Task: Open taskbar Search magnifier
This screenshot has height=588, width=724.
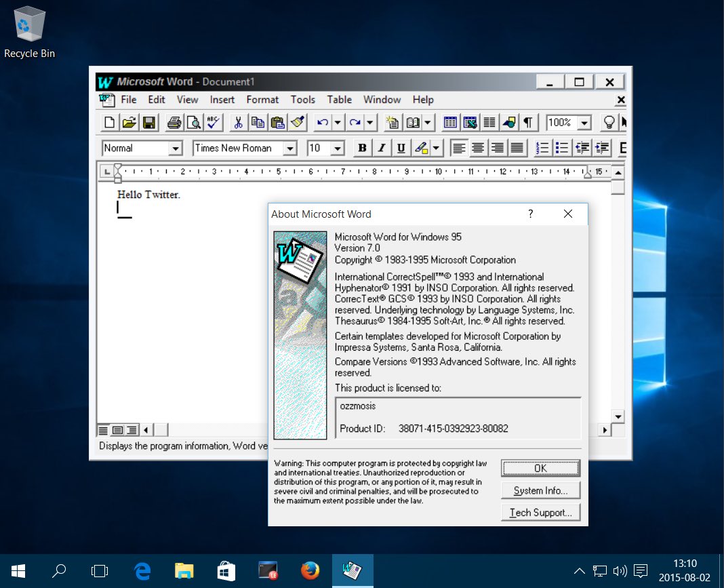Action: point(59,571)
